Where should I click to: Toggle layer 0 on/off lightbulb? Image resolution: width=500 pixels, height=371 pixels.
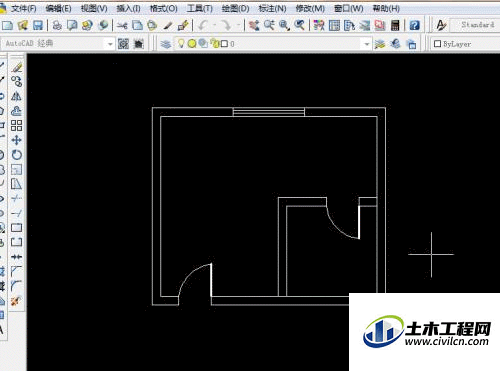pyautogui.click(x=181, y=43)
